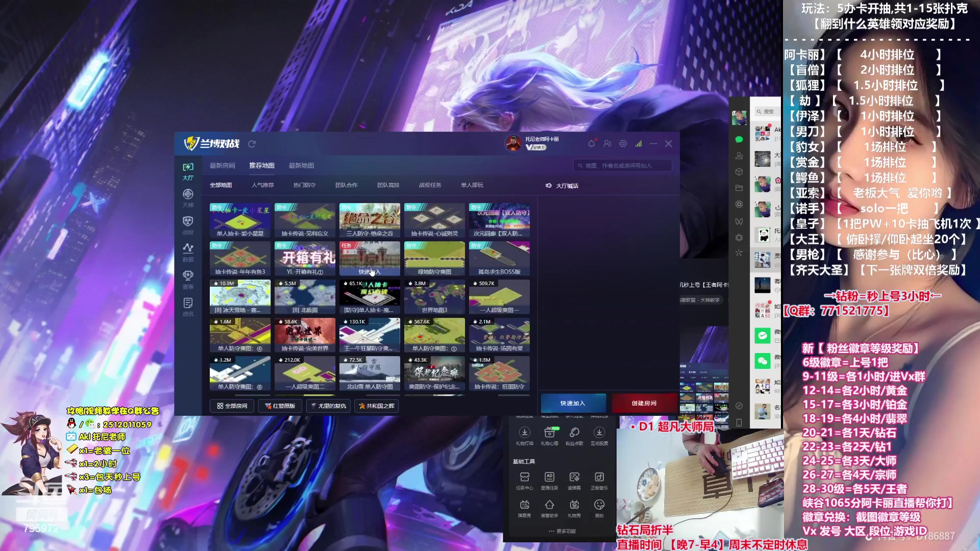Toggle the 红警原版 version filter
This screenshot has width=980, height=551.
pyautogui.click(x=280, y=406)
